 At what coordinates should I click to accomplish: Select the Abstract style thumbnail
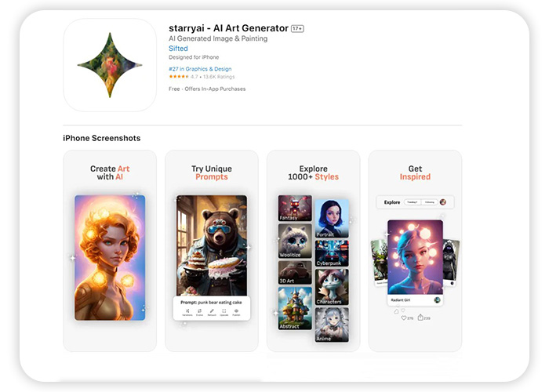click(295, 308)
